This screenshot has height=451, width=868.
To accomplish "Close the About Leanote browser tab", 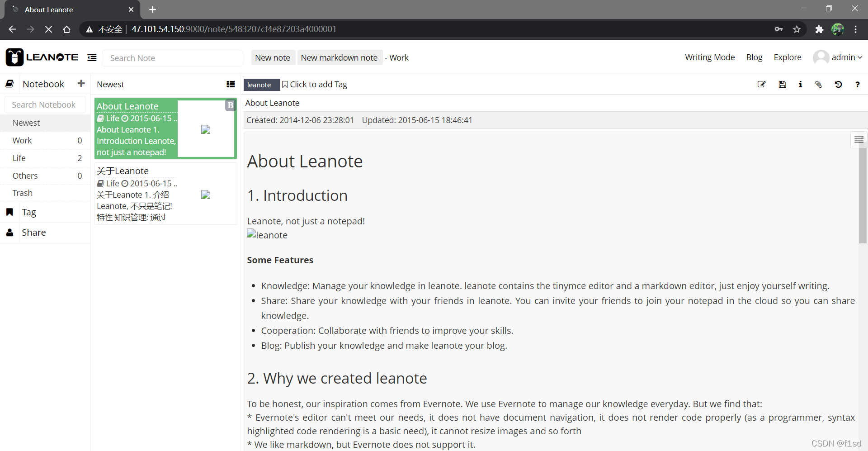I will tap(131, 9).
